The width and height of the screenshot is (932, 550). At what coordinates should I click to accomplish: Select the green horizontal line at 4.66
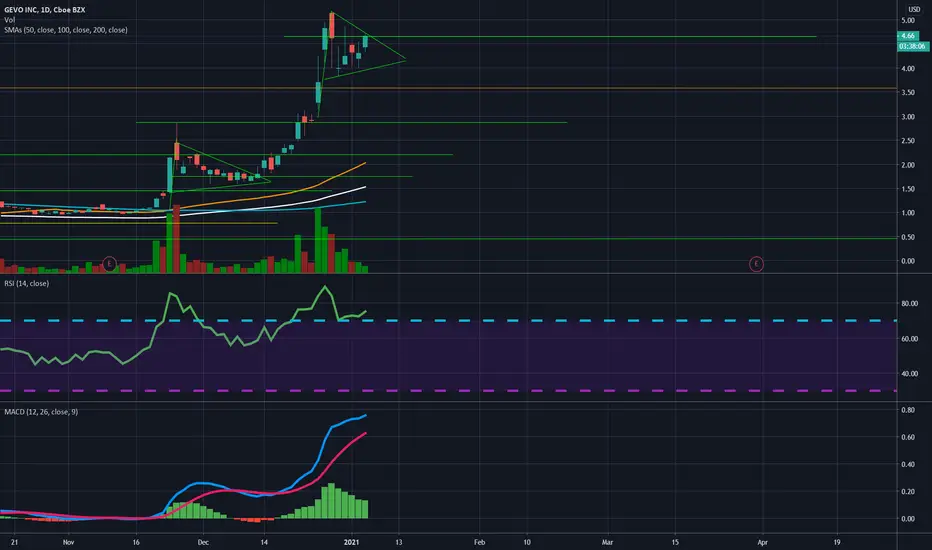[550, 37]
